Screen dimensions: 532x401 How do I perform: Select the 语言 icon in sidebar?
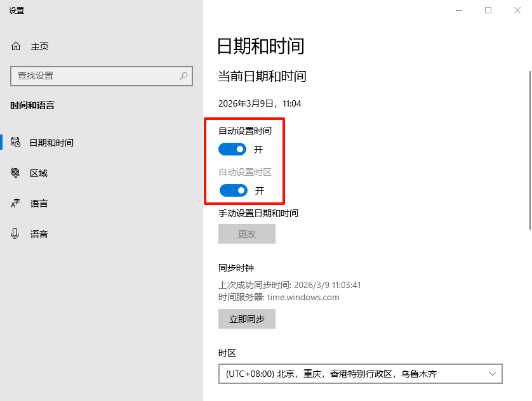pos(15,203)
